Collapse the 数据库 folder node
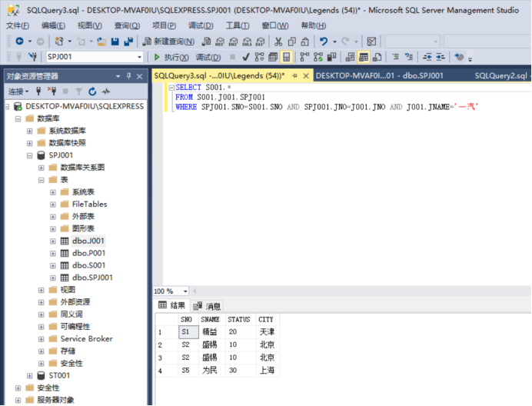The height and width of the screenshot is (406, 532). (18, 119)
